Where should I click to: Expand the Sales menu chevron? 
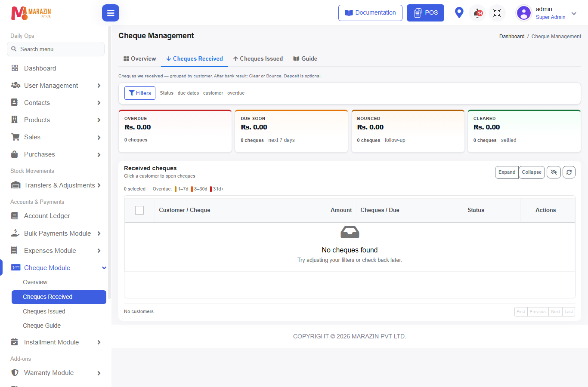tap(99, 138)
